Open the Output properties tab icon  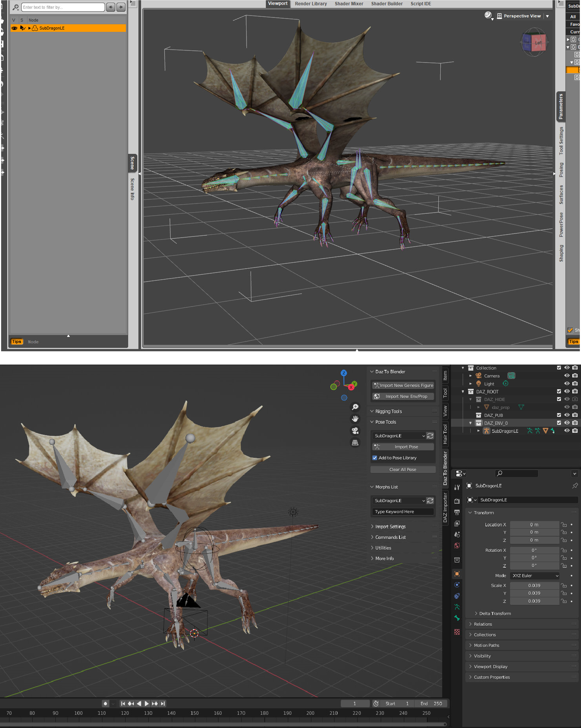pos(457,512)
